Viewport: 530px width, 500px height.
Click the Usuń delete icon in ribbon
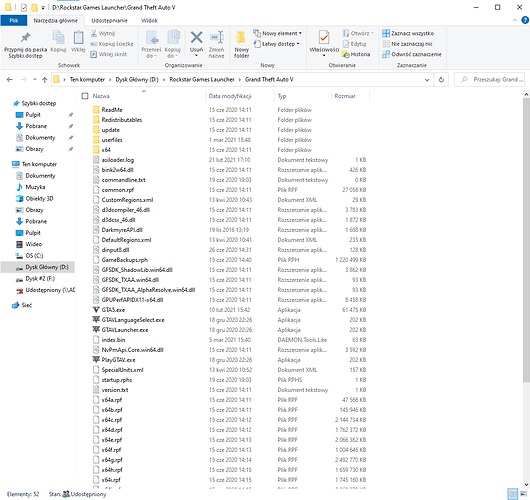click(x=196, y=43)
